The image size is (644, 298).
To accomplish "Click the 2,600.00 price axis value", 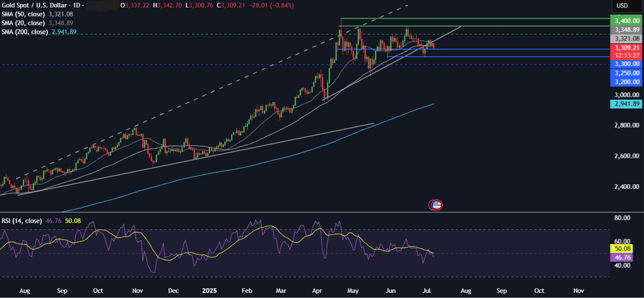I will click(x=626, y=156).
